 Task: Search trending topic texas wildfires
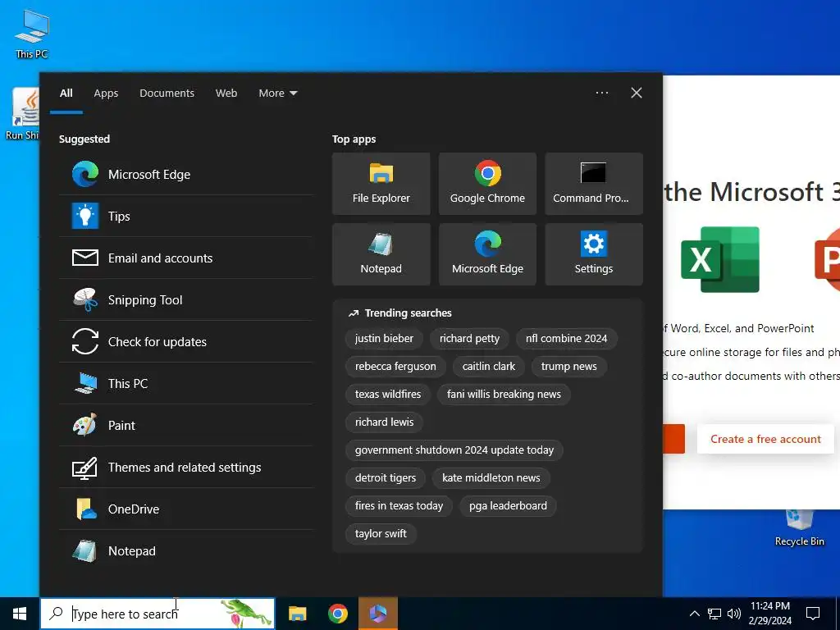[x=388, y=395]
